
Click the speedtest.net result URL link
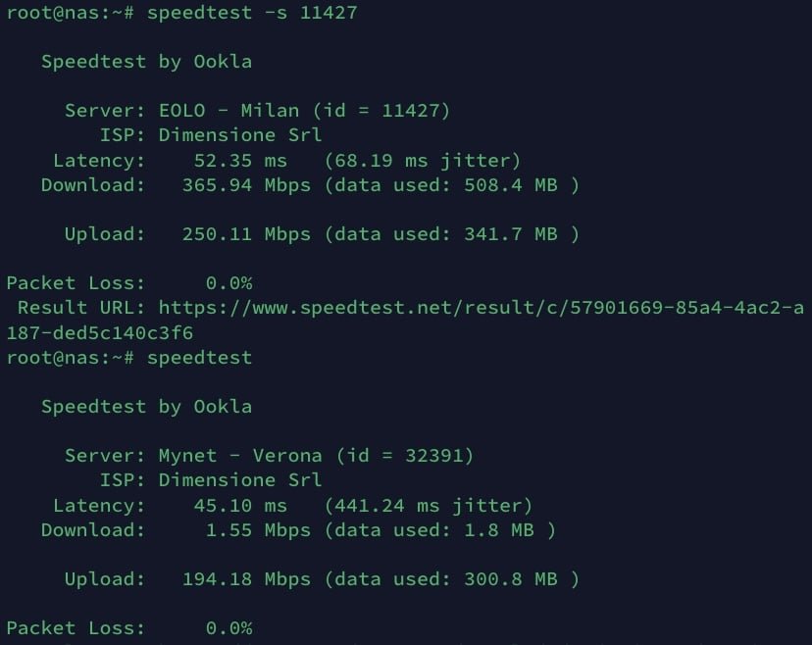[481, 308]
